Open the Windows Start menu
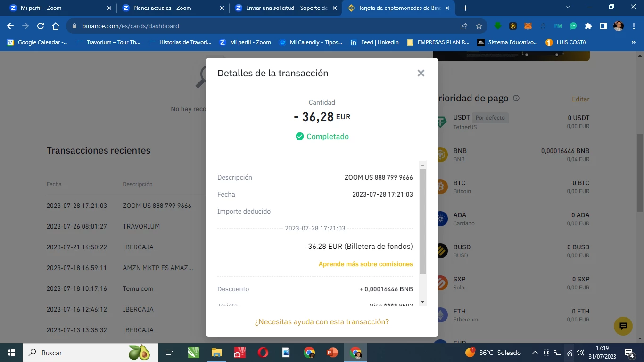This screenshot has height=362, width=644. click(11, 353)
